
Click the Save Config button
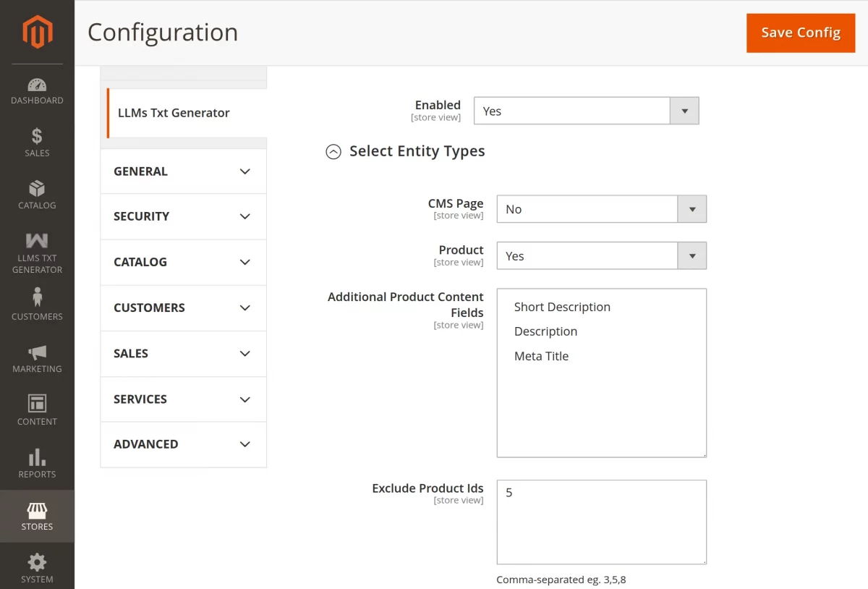pos(801,33)
